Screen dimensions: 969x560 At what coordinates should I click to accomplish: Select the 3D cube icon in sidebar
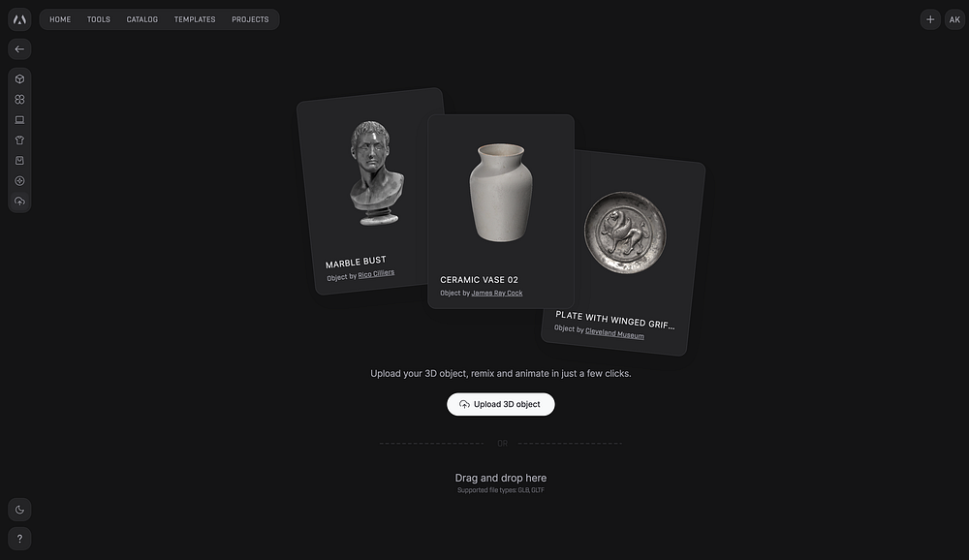[x=19, y=79]
